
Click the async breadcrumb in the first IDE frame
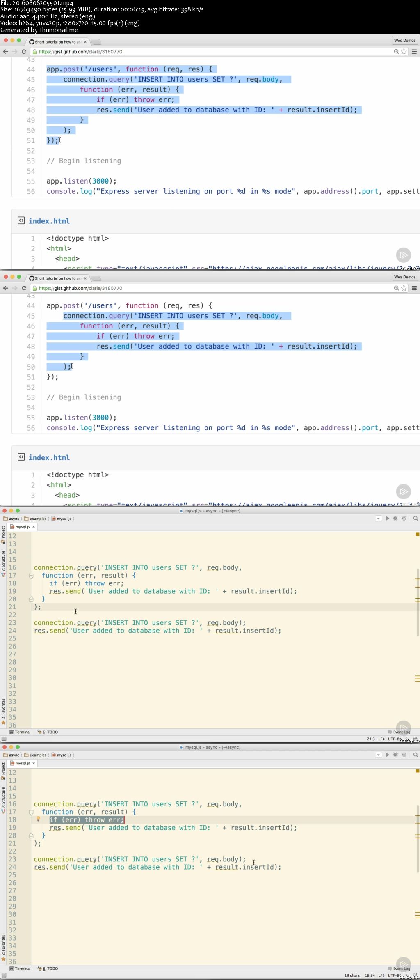coord(11,519)
